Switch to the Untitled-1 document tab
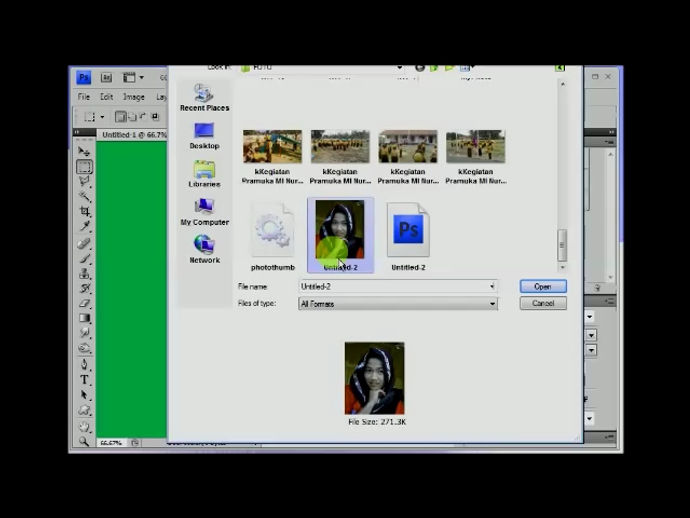The image size is (690, 518). (132, 135)
